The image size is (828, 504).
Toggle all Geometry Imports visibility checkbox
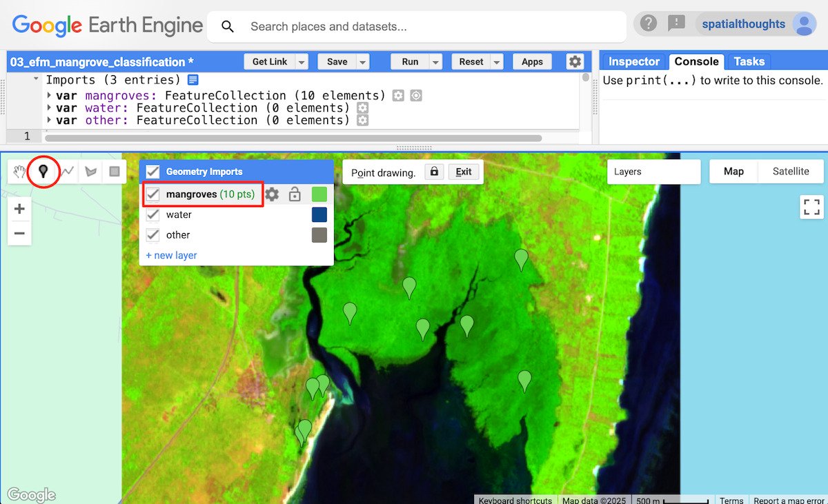click(x=153, y=172)
